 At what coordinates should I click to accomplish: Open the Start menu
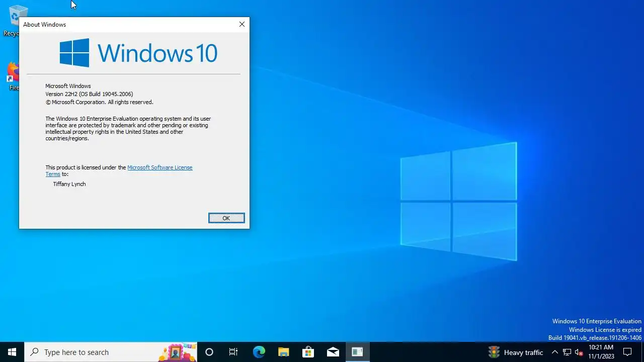(x=12, y=352)
